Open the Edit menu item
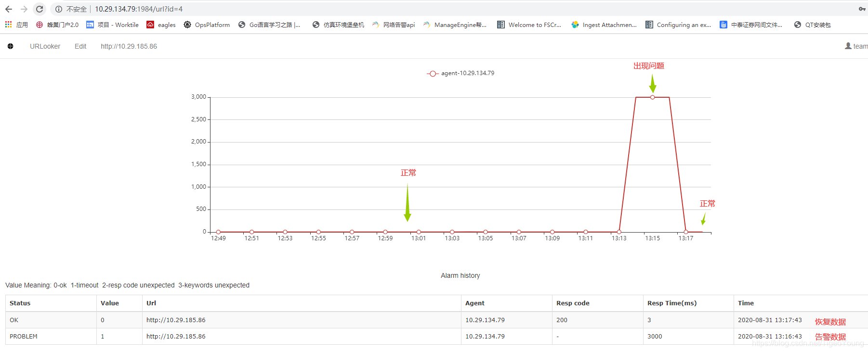 click(80, 46)
